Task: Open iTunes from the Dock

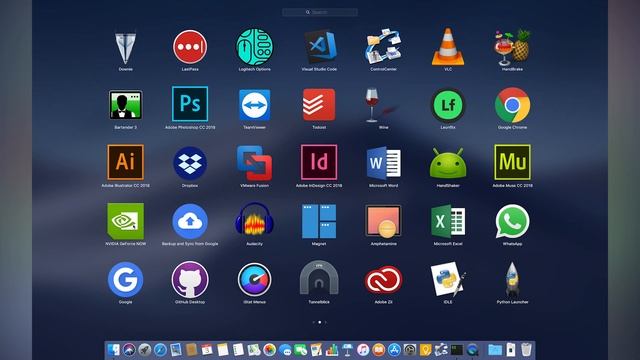Action: pyautogui.click(x=363, y=350)
